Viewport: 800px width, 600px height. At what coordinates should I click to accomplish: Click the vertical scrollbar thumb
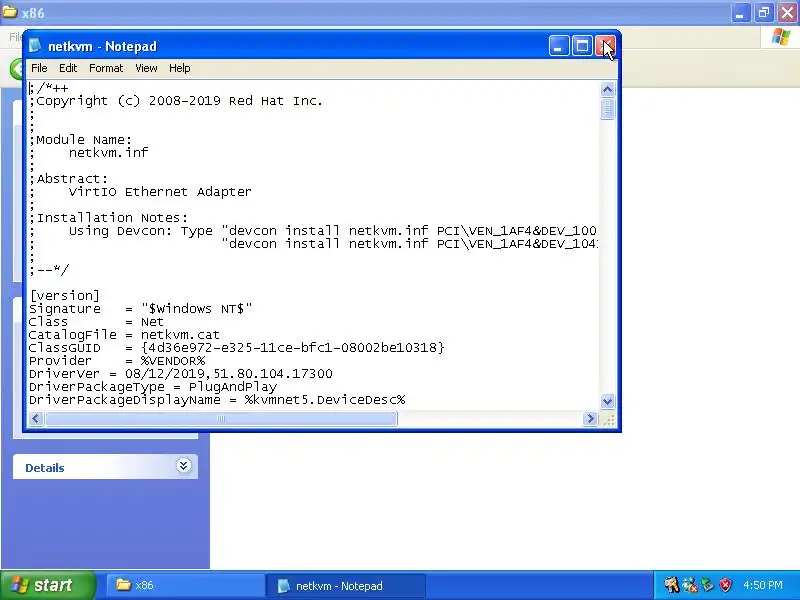607,109
